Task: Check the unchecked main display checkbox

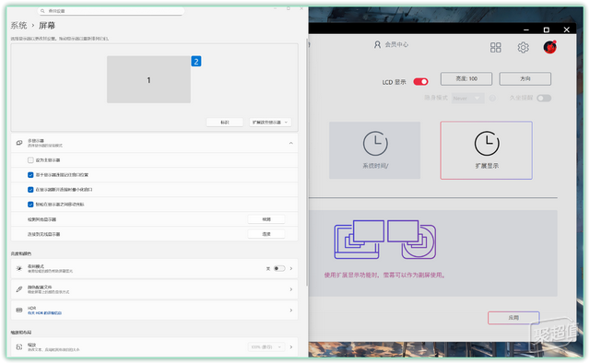Action: (30, 160)
